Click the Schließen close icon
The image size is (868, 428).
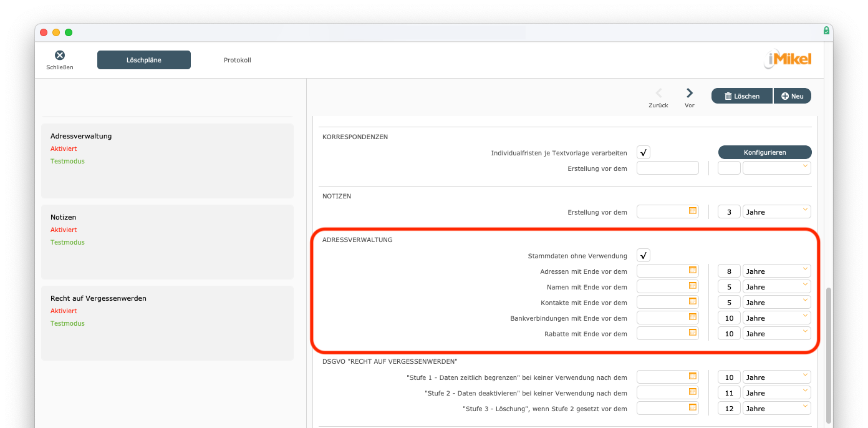click(59, 56)
